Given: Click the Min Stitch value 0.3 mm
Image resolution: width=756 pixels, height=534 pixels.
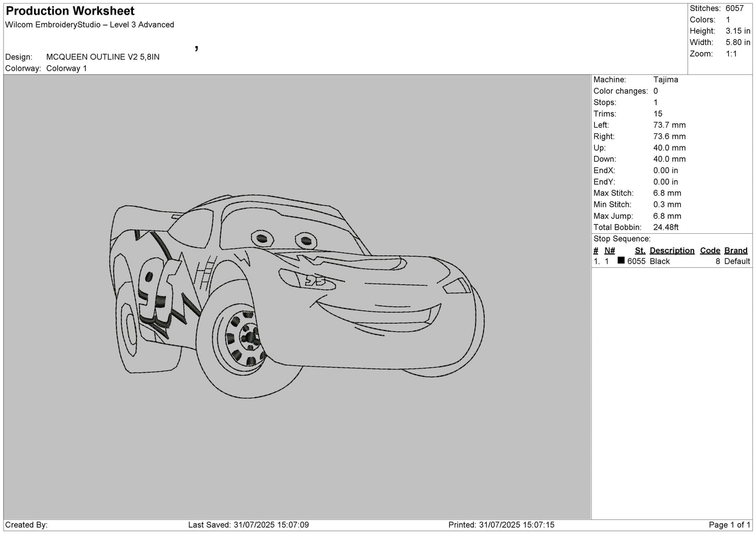Looking at the screenshot, I should pyautogui.click(x=668, y=204).
